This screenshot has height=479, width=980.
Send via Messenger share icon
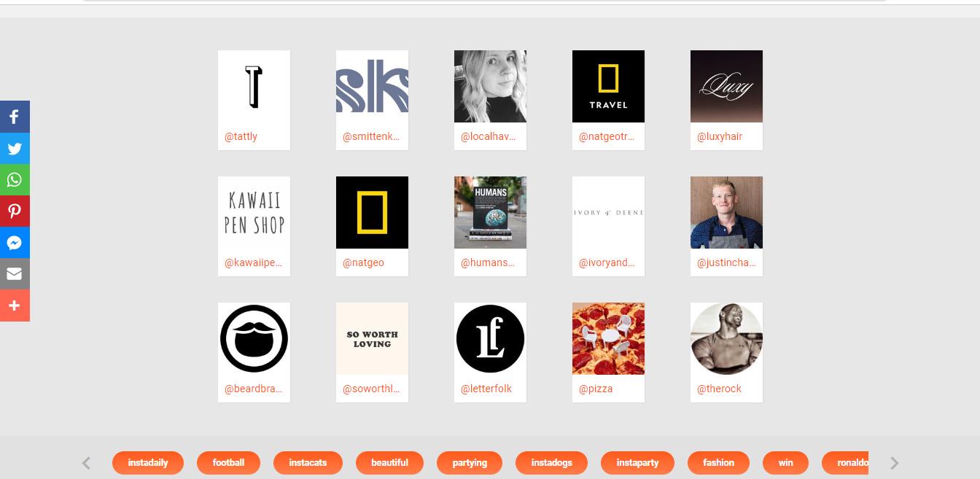click(15, 243)
